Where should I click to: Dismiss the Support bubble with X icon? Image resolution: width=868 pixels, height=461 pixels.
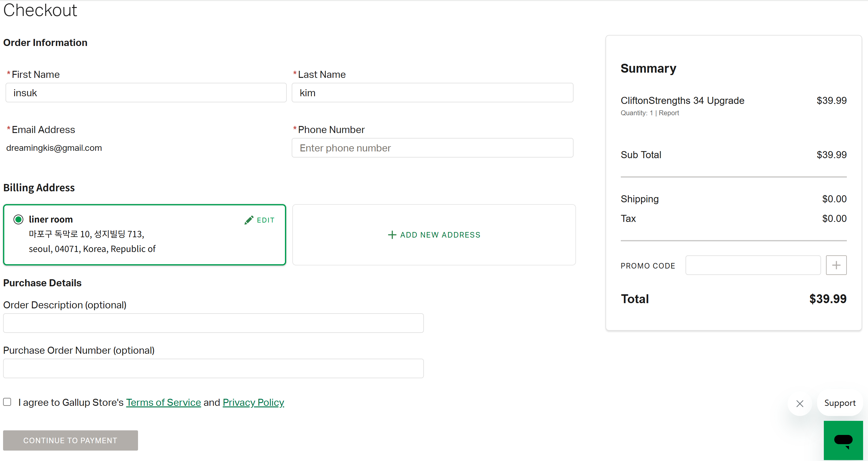(800, 403)
